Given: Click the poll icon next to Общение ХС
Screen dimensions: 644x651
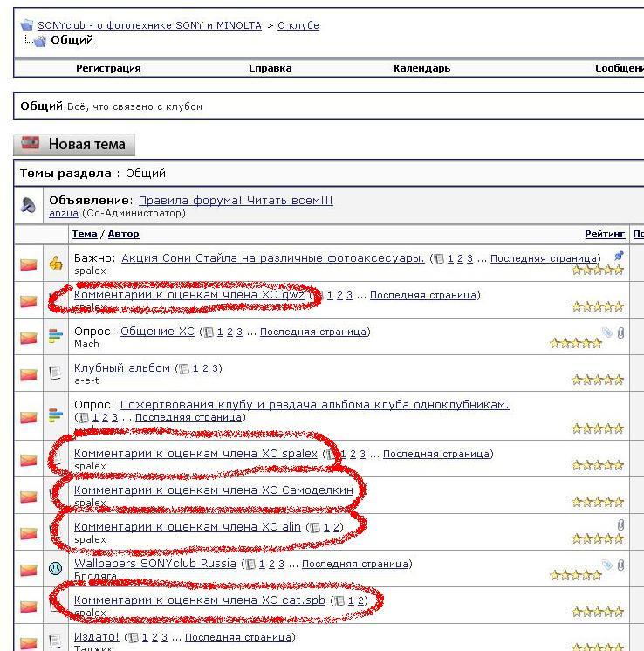Looking at the screenshot, I should click(x=56, y=337).
